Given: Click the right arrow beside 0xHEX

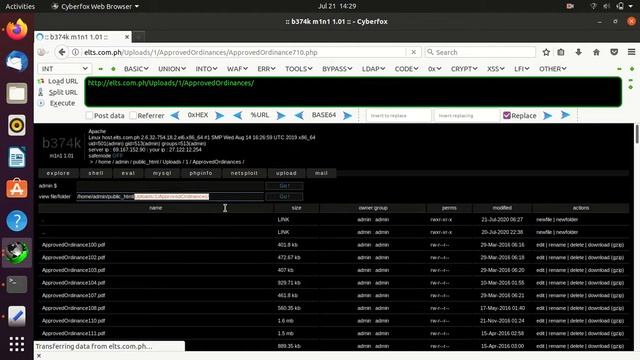Looking at the screenshot, I should click(220, 116).
